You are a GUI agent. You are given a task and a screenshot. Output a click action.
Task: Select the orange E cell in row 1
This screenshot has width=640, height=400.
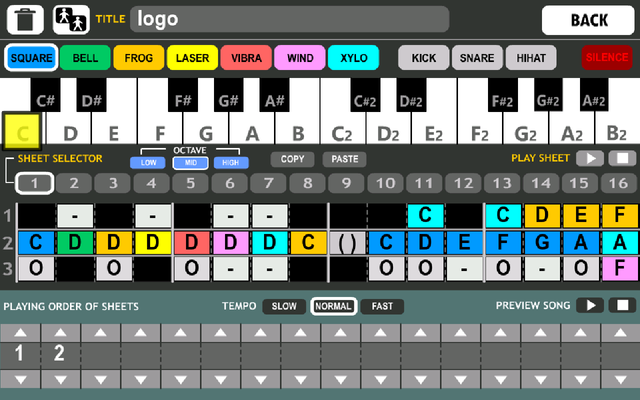point(581,215)
